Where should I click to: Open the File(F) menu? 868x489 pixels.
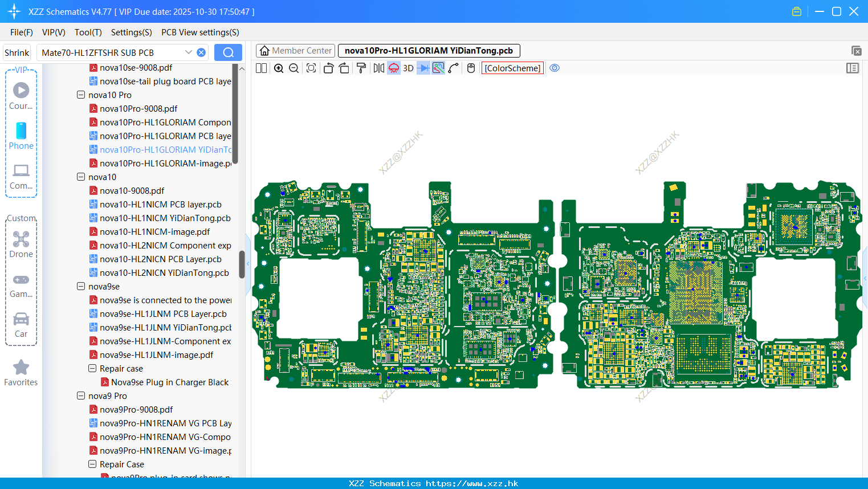(x=22, y=32)
